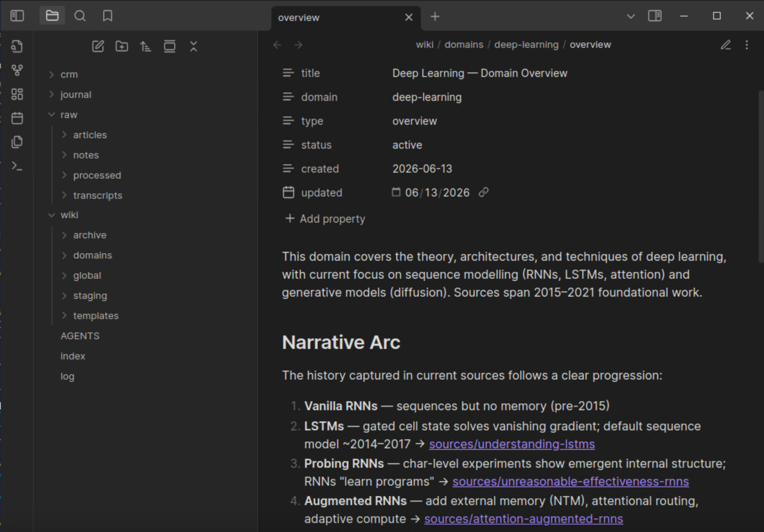Change the file sort order
This screenshot has height=532, width=764.
point(146,46)
